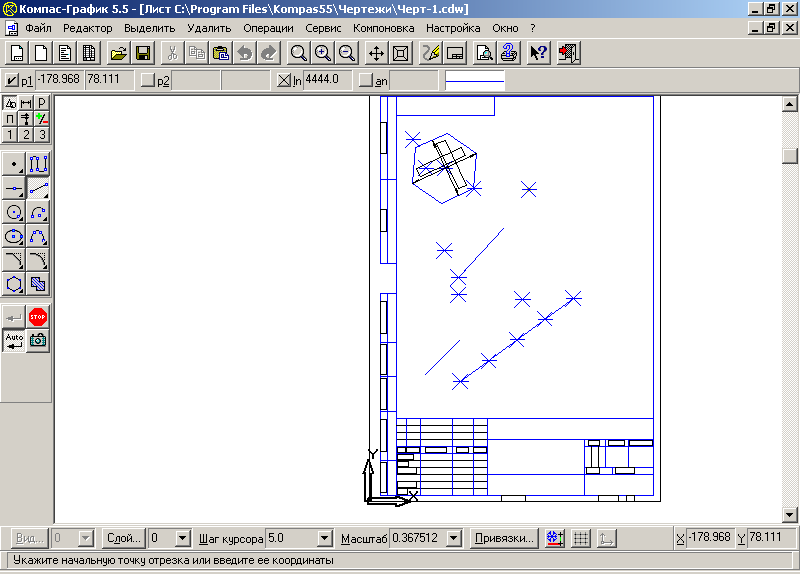Click the redraw pencil icon
This screenshot has height=574, width=800.
[431, 53]
